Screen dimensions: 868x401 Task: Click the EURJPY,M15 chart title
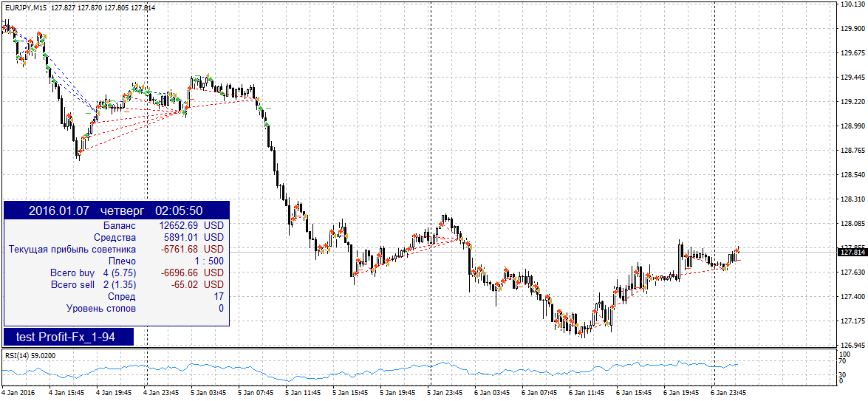pos(24,7)
